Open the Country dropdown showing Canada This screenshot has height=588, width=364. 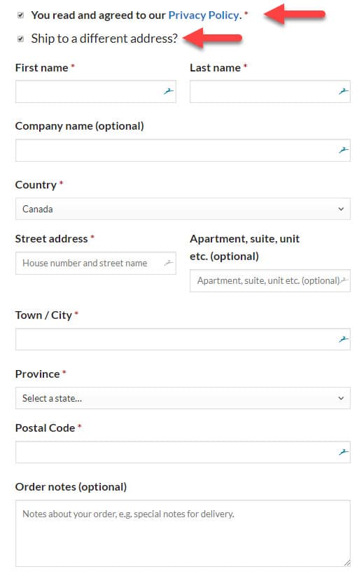click(x=183, y=209)
